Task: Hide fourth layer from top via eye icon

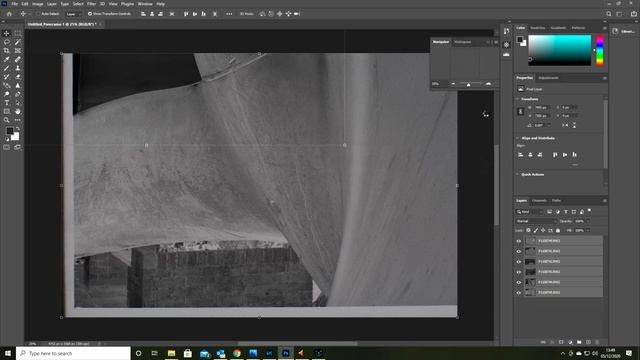Action: coord(519,272)
